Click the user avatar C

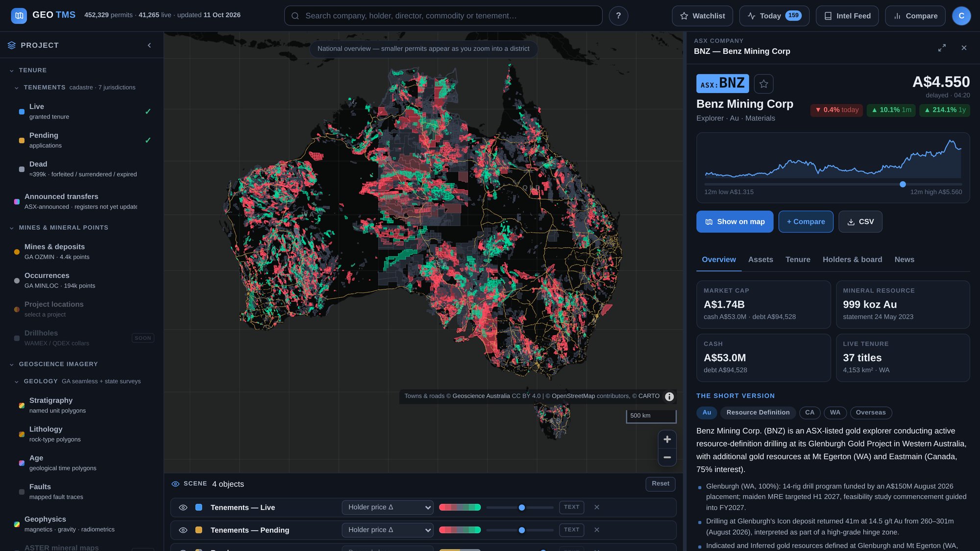(961, 16)
